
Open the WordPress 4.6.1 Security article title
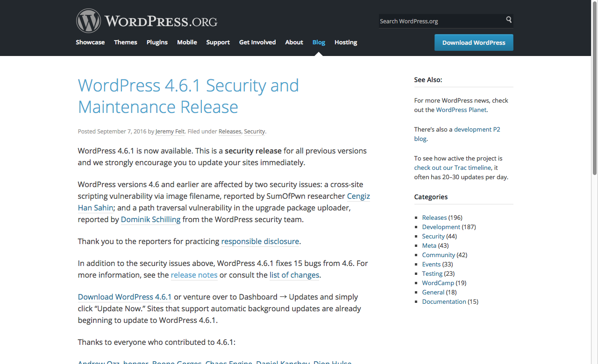pyautogui.click(x=188, y=96)
